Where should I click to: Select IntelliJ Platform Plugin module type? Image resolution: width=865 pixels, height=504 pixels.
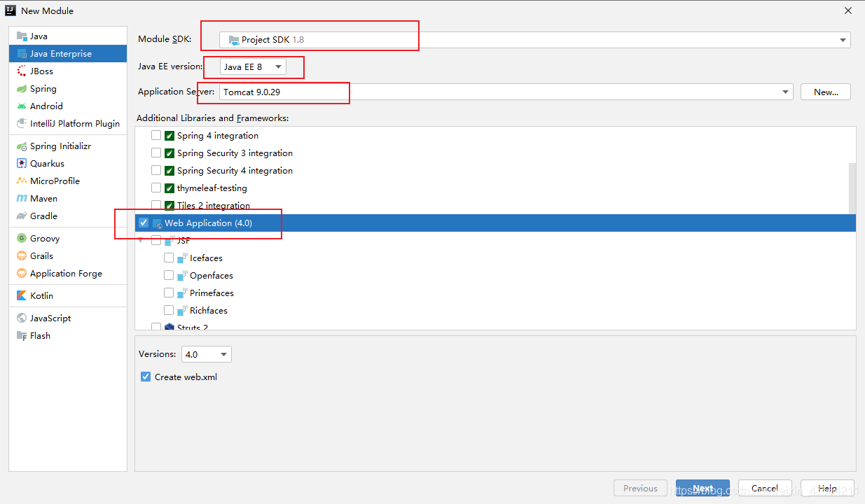[x=68, y=123]
